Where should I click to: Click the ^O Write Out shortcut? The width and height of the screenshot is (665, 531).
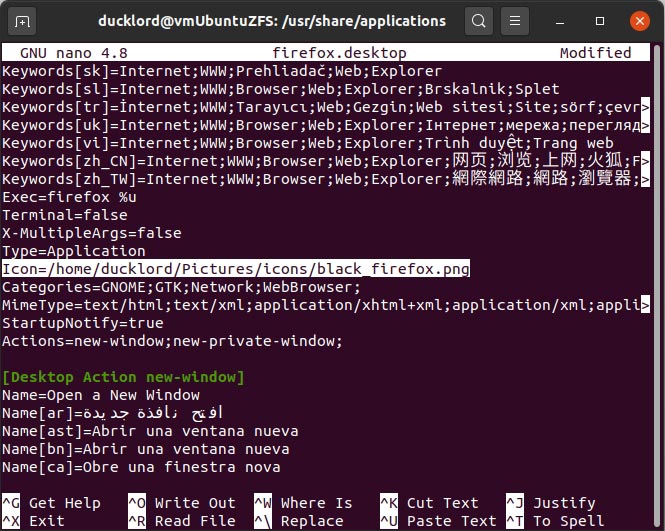182,503
